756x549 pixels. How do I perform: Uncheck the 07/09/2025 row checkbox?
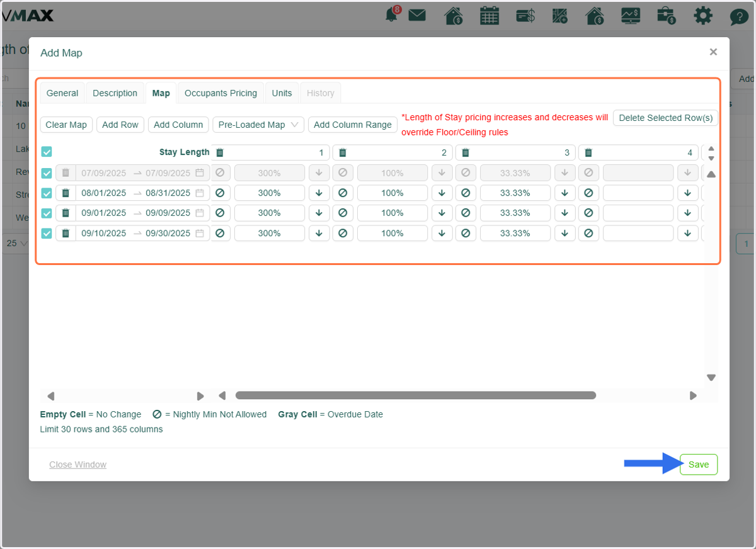(47, 173)
